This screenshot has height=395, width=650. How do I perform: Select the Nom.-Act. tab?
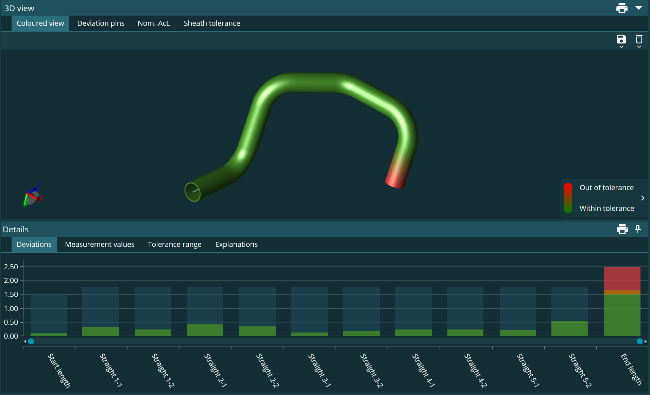tap(154, 24)
